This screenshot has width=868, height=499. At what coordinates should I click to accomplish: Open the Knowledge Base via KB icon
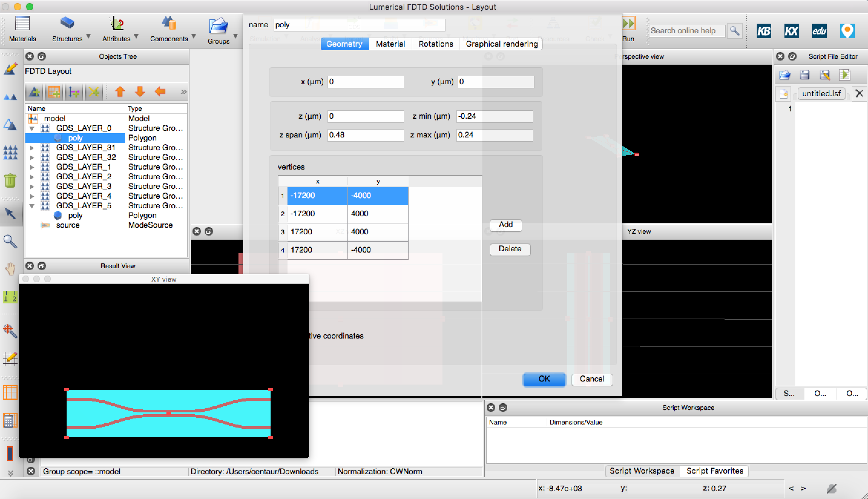click(764, 31)
